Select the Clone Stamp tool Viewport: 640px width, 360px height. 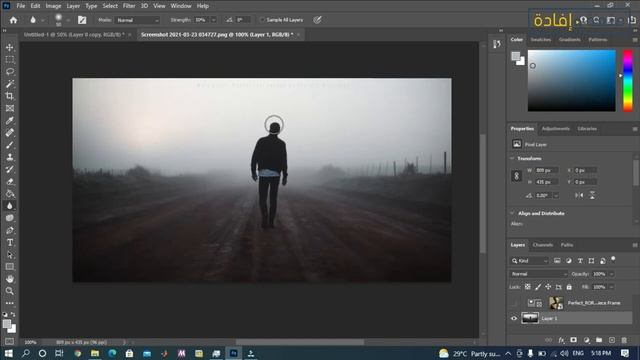tap(10, 157)
